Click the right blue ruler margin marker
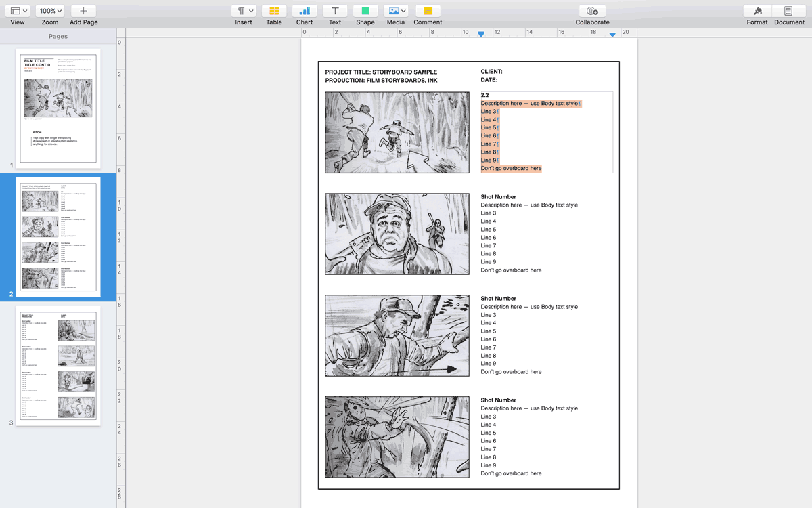This screenshot has height=508, width=812. click(x=612, y=35)
